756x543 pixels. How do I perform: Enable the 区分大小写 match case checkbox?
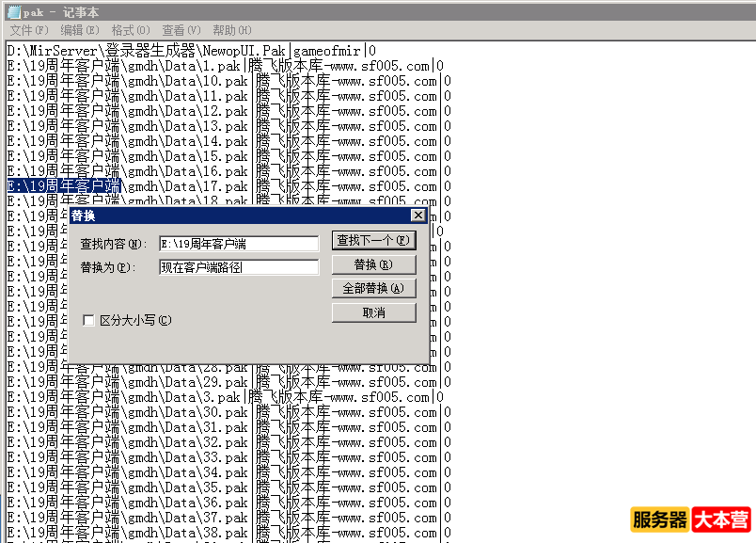[x=89, y=320]
